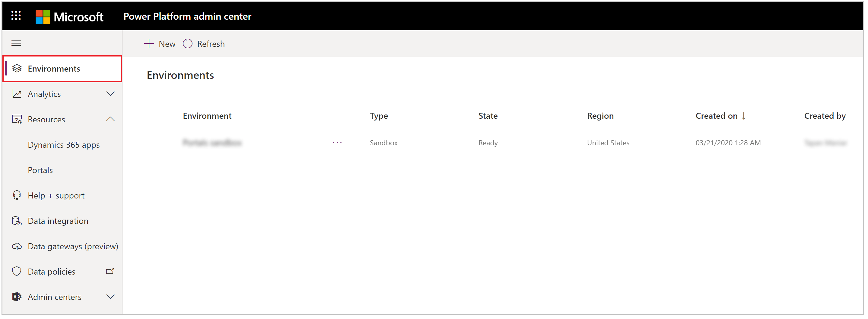Collapse the navigation hamburger menu
Screen dimensions: 868x319
[x=16, y=43]
